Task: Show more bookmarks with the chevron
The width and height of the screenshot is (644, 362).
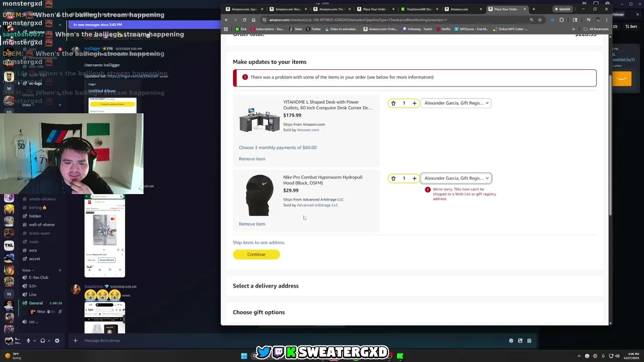Action: (573, 29)
